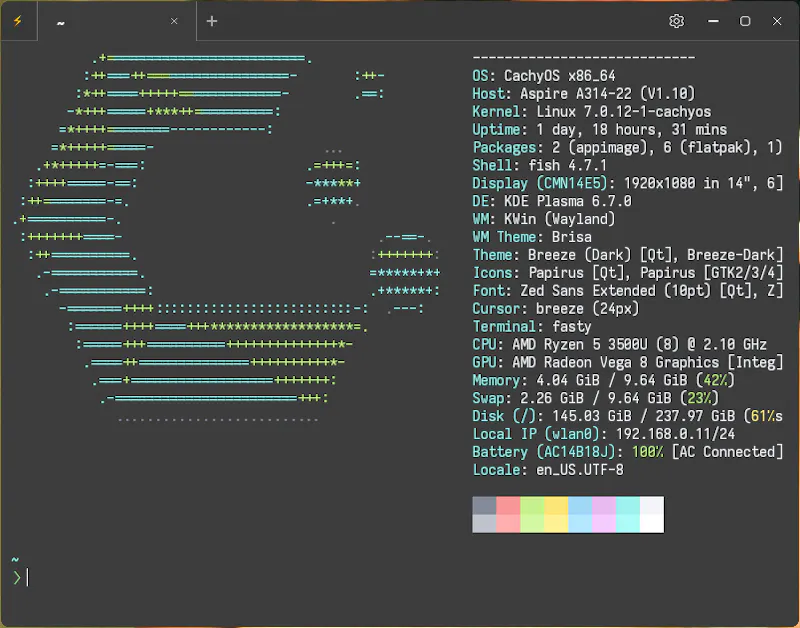
Task: Open a new tab with the plus button
Action: coord(212,21)
